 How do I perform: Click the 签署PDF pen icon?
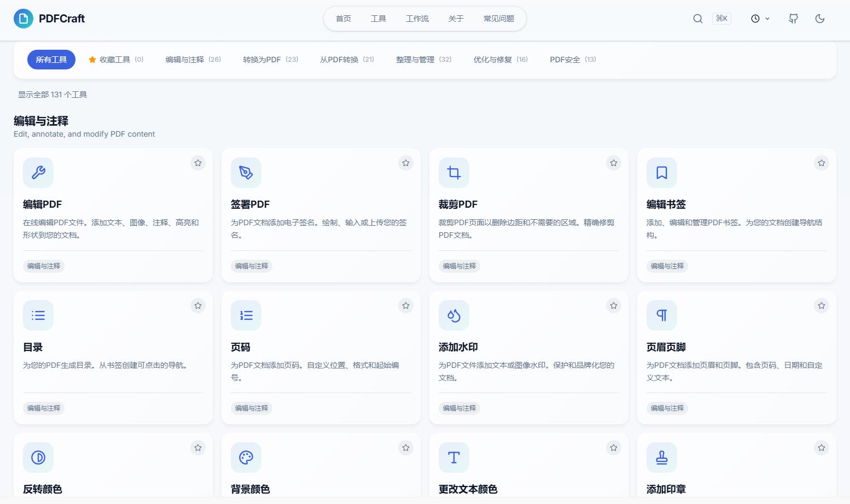(x=246, y=173)
